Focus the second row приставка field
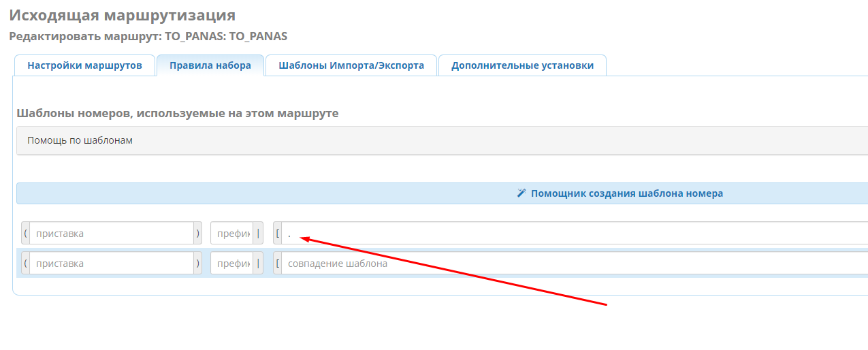This screenshot has height=350, width=868. [111, 264]
